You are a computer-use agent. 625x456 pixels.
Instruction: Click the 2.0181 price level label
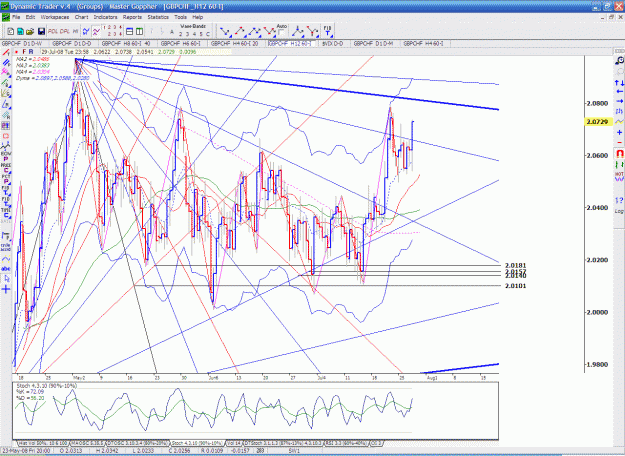click(515, 265)
